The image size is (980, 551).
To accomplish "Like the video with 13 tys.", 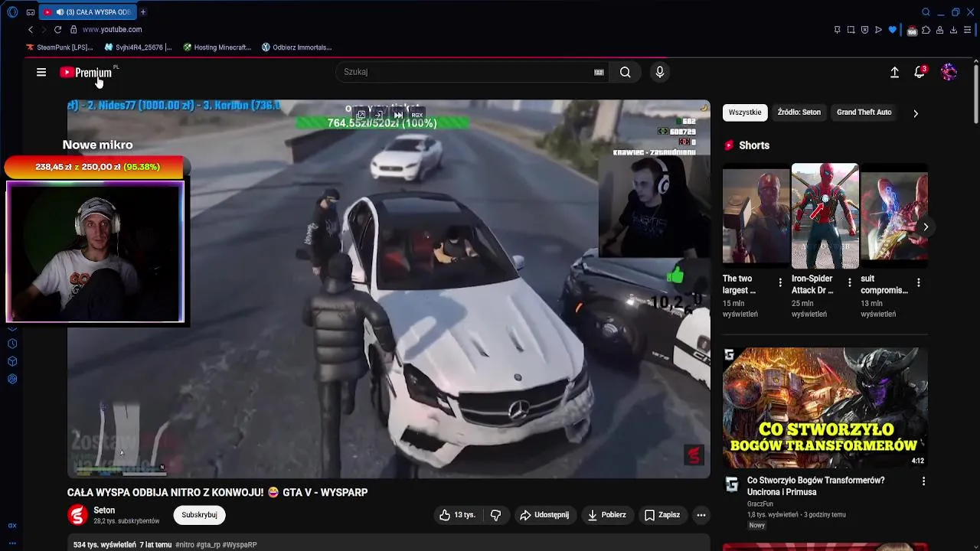I will tap(457, 515).
